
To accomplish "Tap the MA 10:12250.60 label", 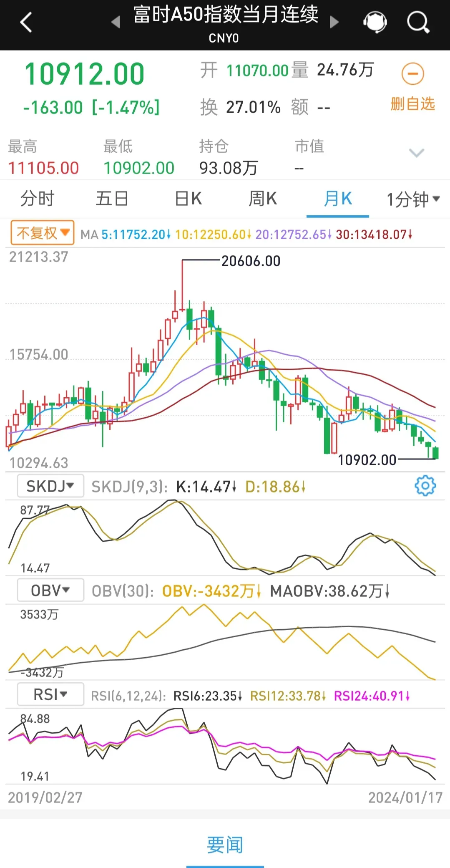I will click(213, 235).
